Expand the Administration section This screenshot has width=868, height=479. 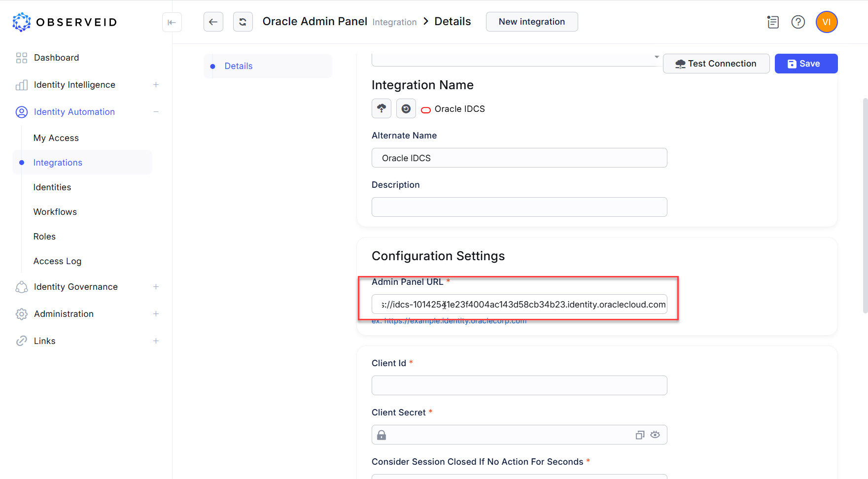tap(156, 313)
